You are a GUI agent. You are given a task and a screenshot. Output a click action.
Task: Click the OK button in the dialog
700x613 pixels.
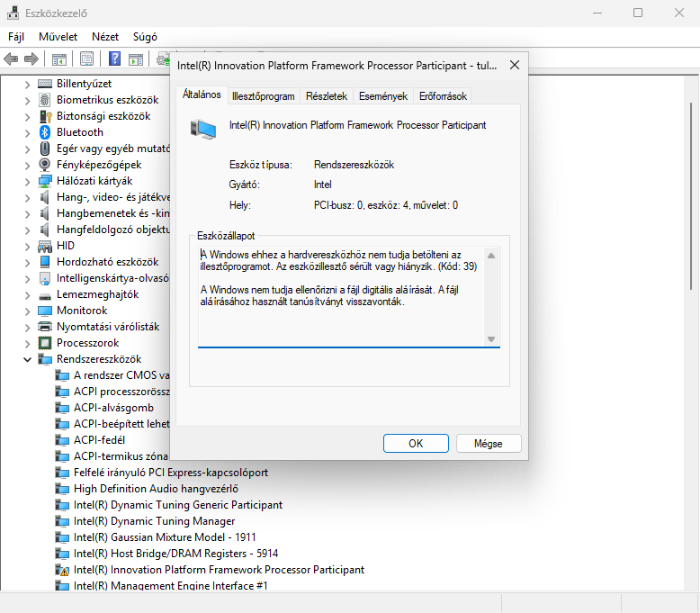[x=416, y=444]
